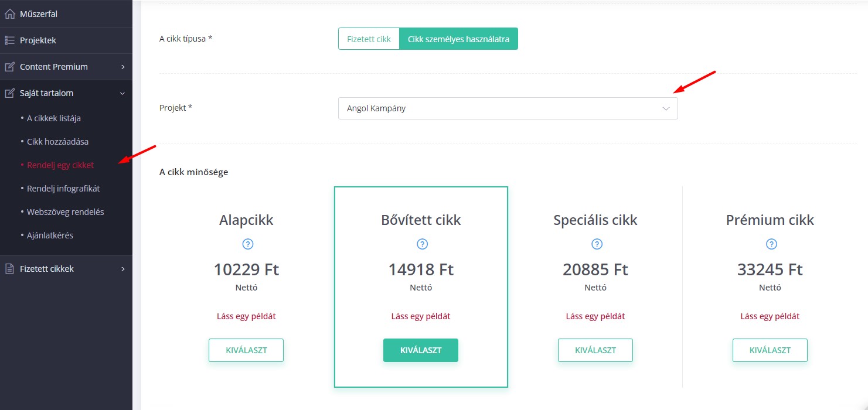The height and width of the screenshot is (410, 868).
Task: Click the Műszerfal home icon
Action: pyautogui.click(x=9, y=14)
